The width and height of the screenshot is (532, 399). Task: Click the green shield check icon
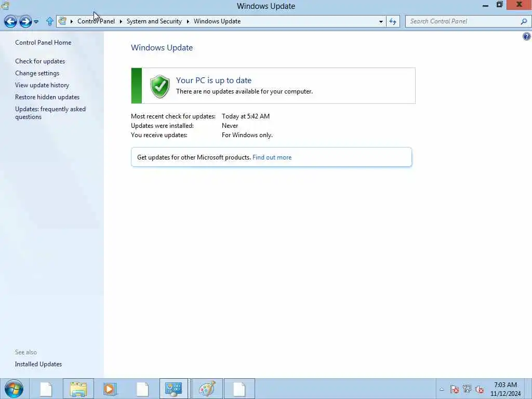tap(159, 86)
